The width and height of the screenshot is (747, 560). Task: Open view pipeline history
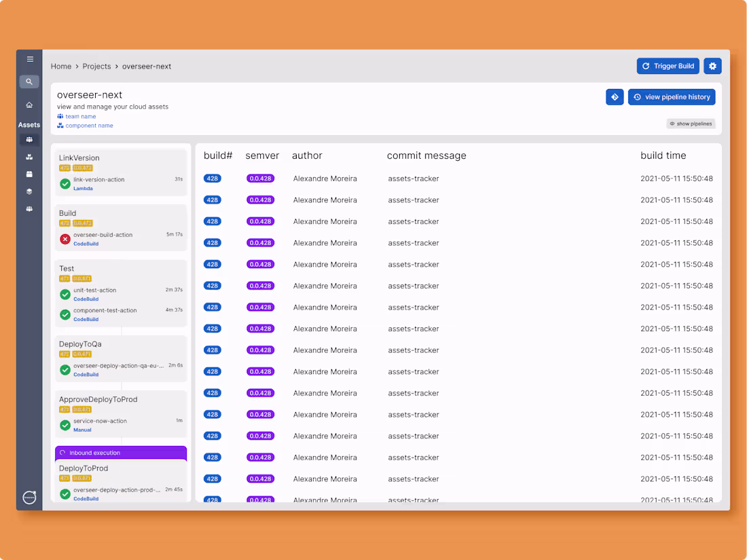672,97
